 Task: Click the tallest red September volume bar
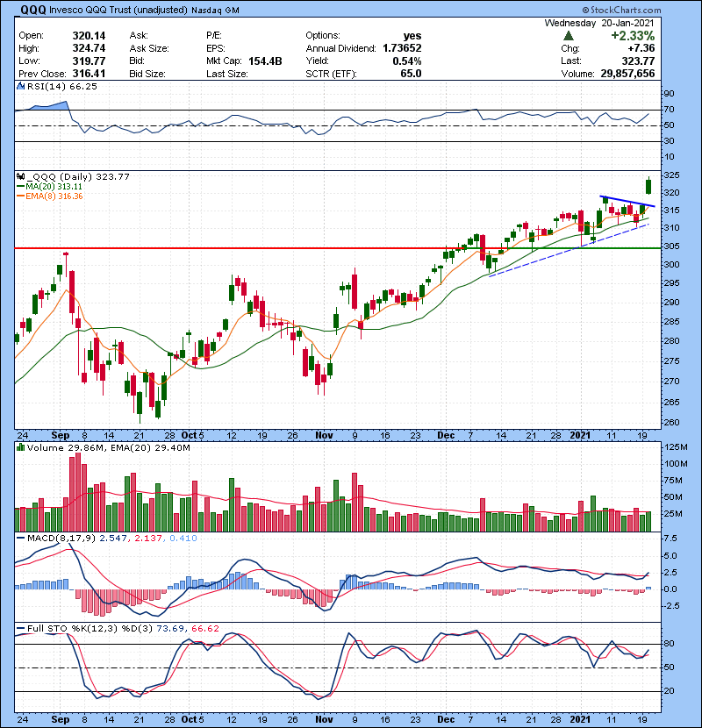click(x=78, y=492)
